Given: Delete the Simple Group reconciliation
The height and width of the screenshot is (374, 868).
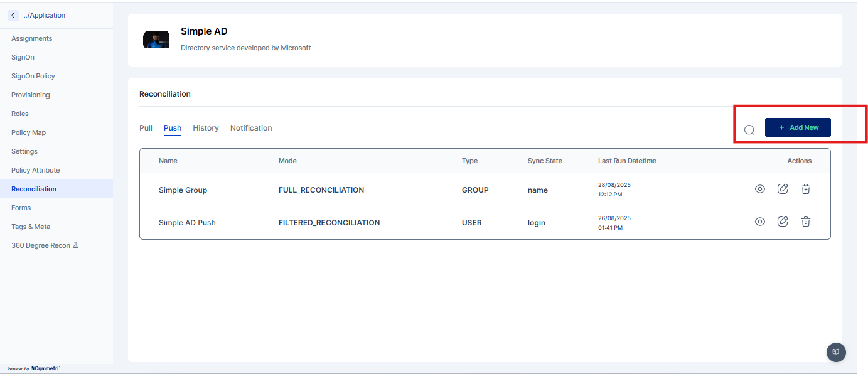Looking at the screenshot, I should (x=806, y=189).
